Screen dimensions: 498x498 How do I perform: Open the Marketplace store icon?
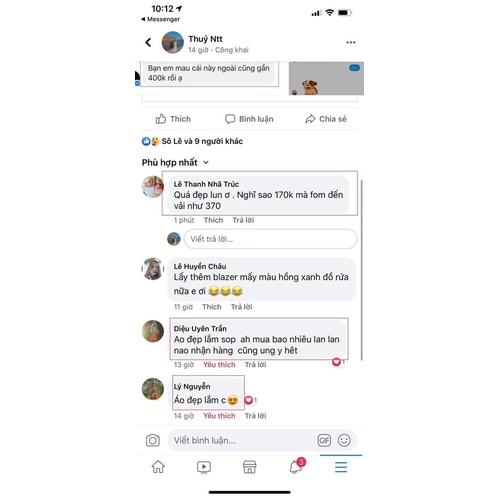pyautogui.click(x=249, y=467)
